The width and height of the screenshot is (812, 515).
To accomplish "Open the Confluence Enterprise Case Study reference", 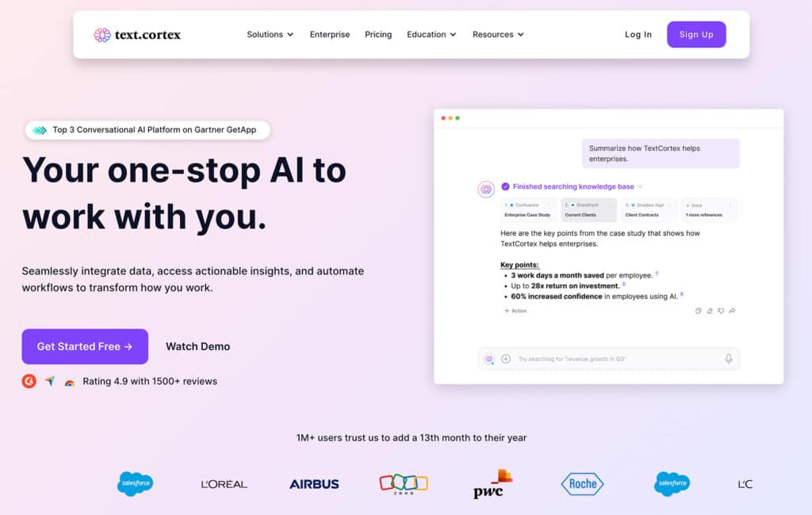I will (x=528, y=209).
